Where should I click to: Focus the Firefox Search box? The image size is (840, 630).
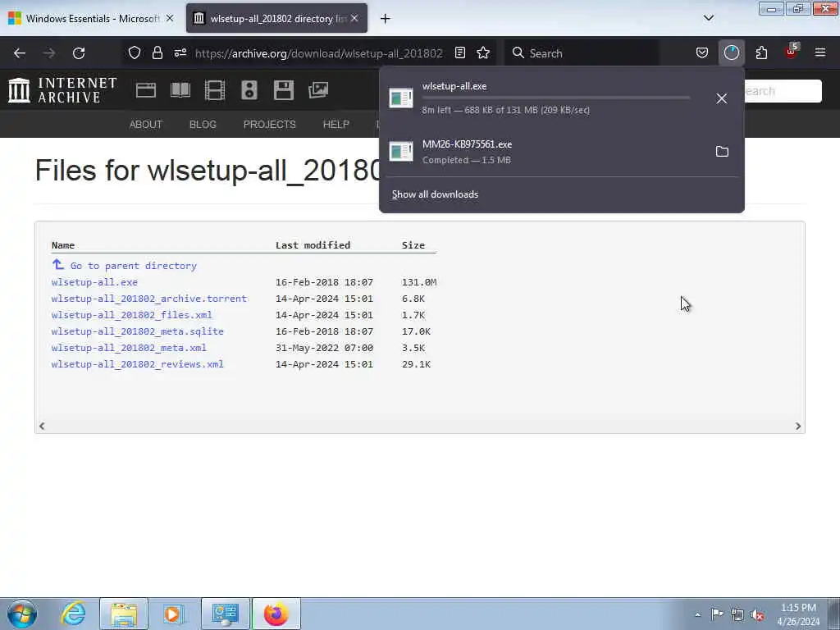[582, 53]
